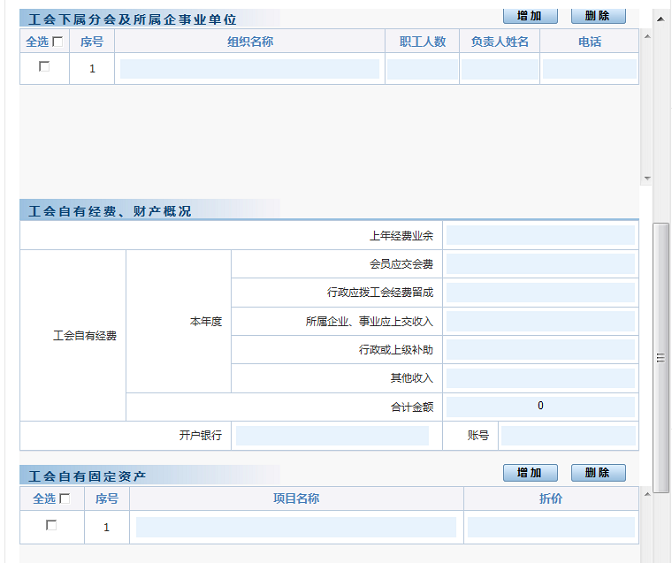
Task: Click section title 工会自有固定资产
Action: [87, 476]
